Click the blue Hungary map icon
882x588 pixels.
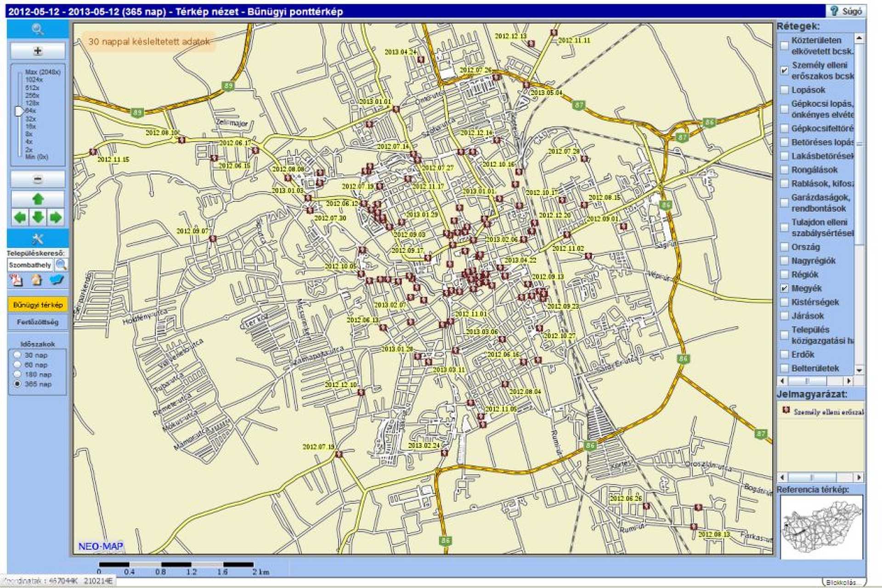(x=57, y=279)
